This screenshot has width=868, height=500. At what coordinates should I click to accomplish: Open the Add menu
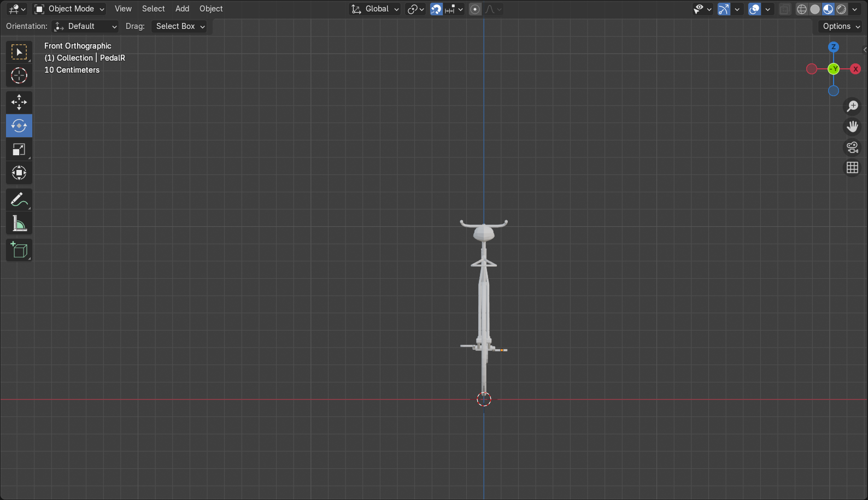182,9
